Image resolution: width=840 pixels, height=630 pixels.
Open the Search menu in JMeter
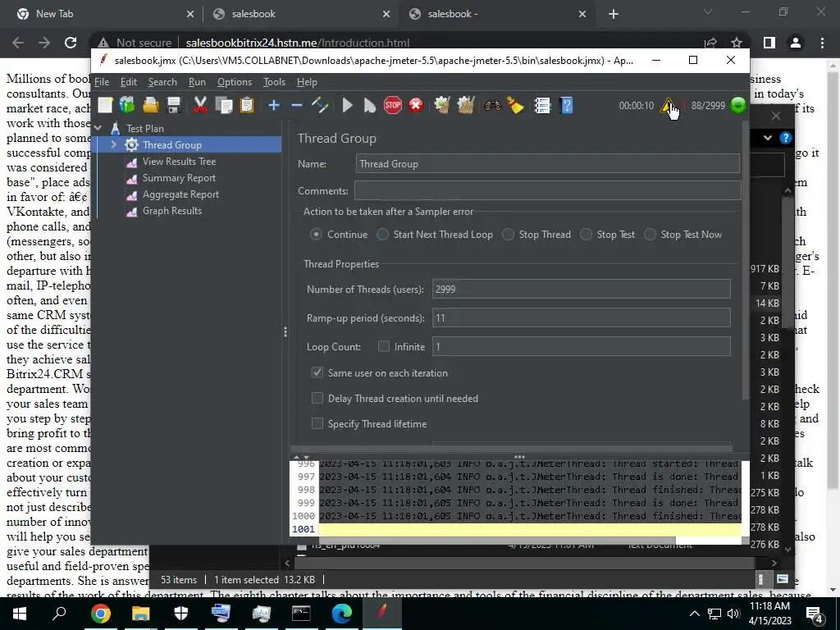coord(162,82)
